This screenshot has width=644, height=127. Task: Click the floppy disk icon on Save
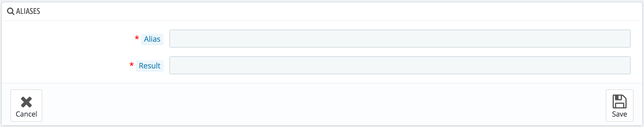click(619, 101)
